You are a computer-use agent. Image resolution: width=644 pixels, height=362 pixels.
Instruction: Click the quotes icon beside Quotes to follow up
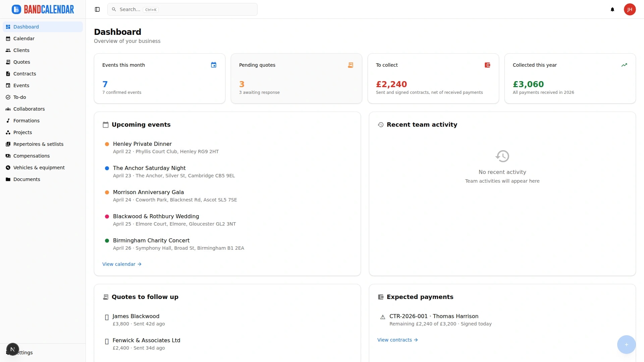pyautogui.click(x=106, y=297)
